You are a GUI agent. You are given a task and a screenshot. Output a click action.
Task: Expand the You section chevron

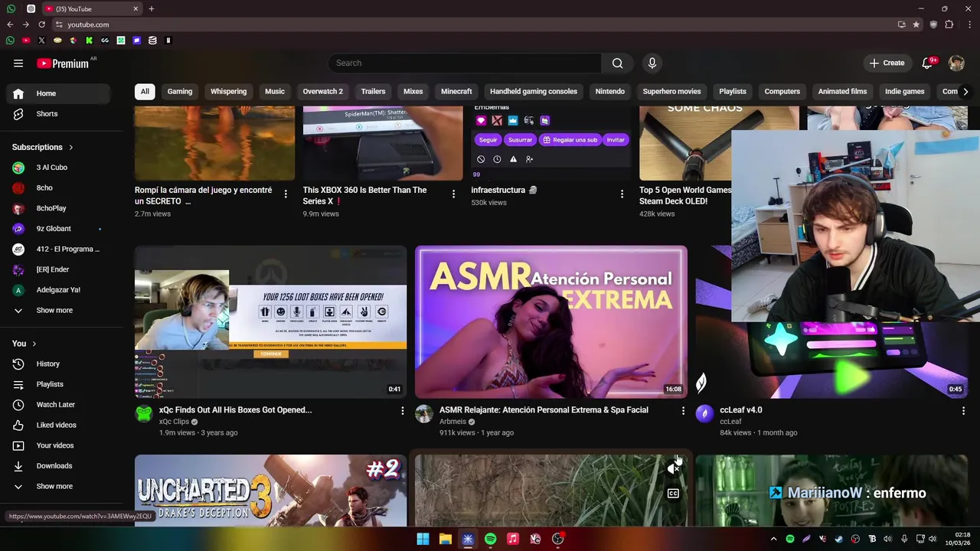34,344
